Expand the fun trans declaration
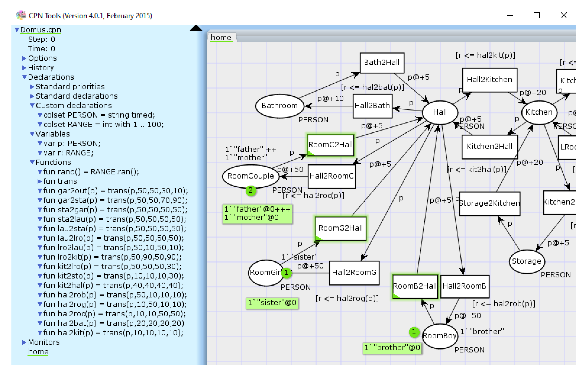The image size is (588, 375). [40, 181]
